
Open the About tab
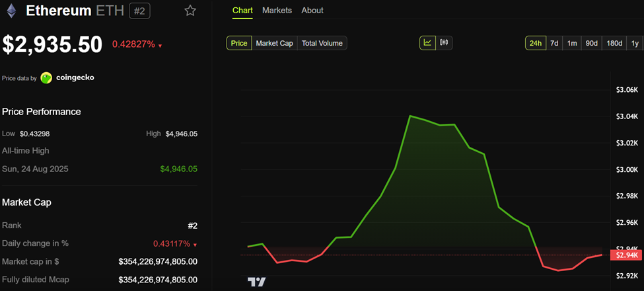pos(312,11)
